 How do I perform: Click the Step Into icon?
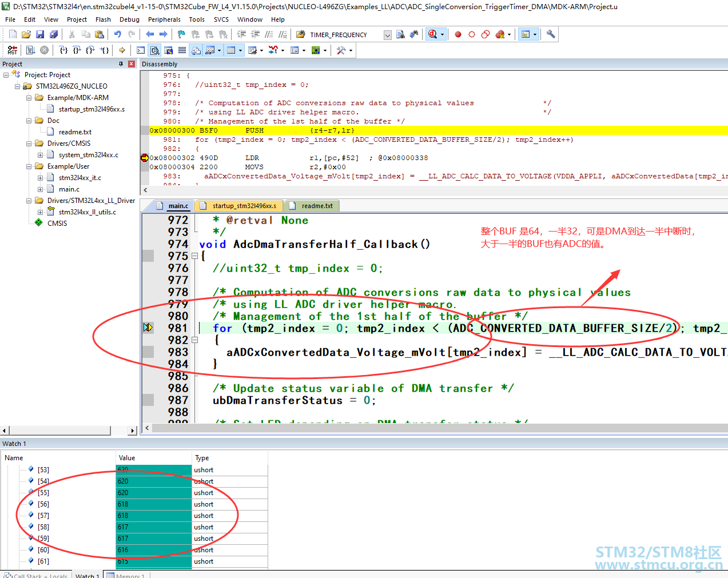coord(63,50)
